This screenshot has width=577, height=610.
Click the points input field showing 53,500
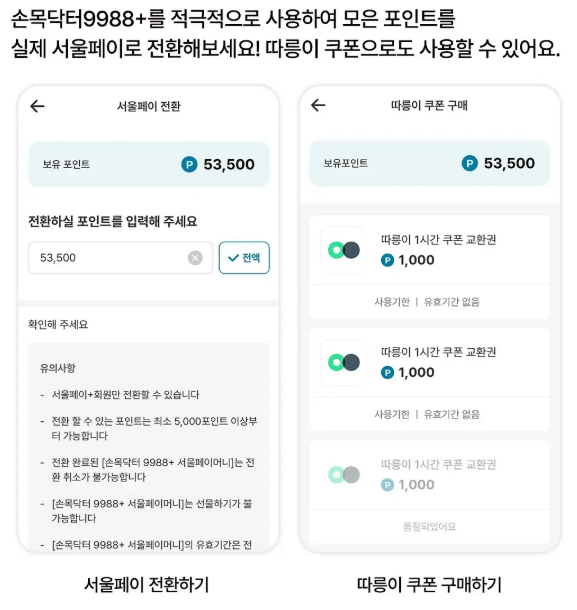pyautogui.click(x=121, y=258)
